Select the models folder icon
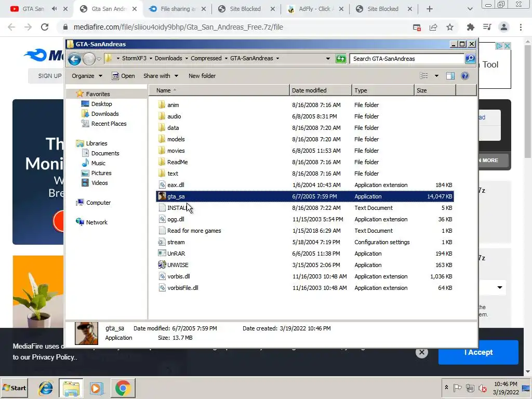Screen dimensions: 532x399 point(162,139)
